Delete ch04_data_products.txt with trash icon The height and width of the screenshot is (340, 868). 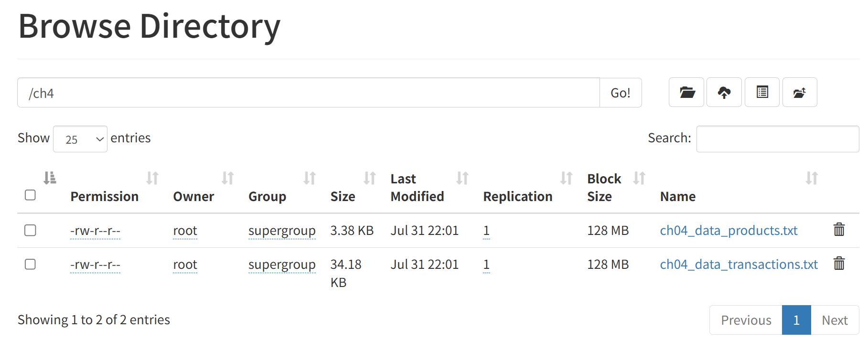[x=839, y=230]
